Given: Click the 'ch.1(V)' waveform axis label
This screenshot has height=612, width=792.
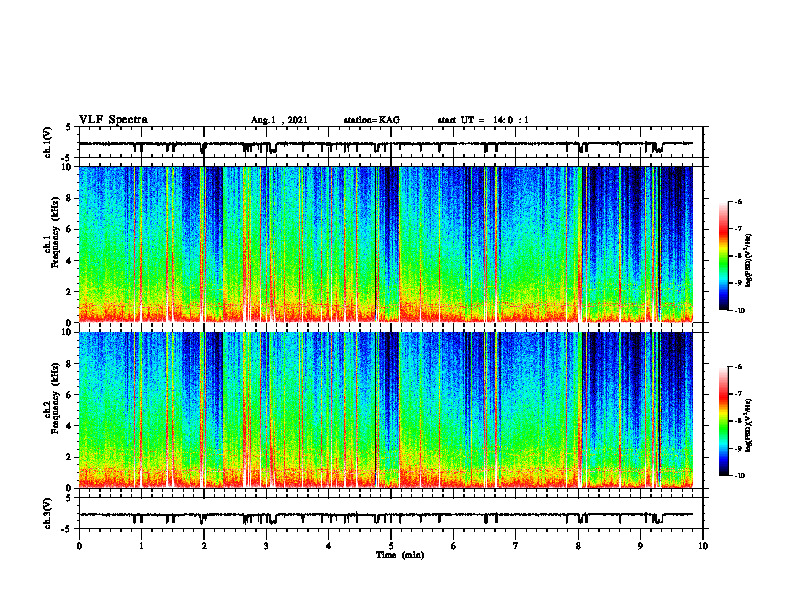Looking at the screenshot, I should coord(48,142).
